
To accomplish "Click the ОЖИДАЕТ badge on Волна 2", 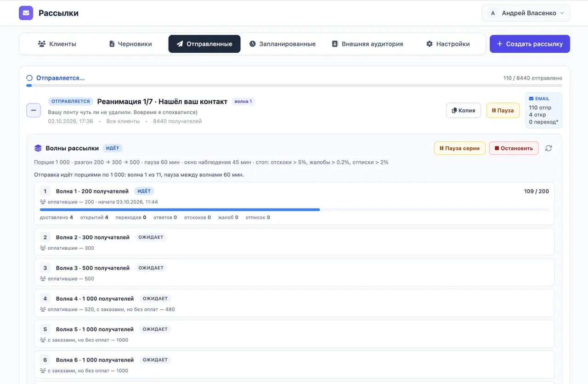I will [151, 237].
